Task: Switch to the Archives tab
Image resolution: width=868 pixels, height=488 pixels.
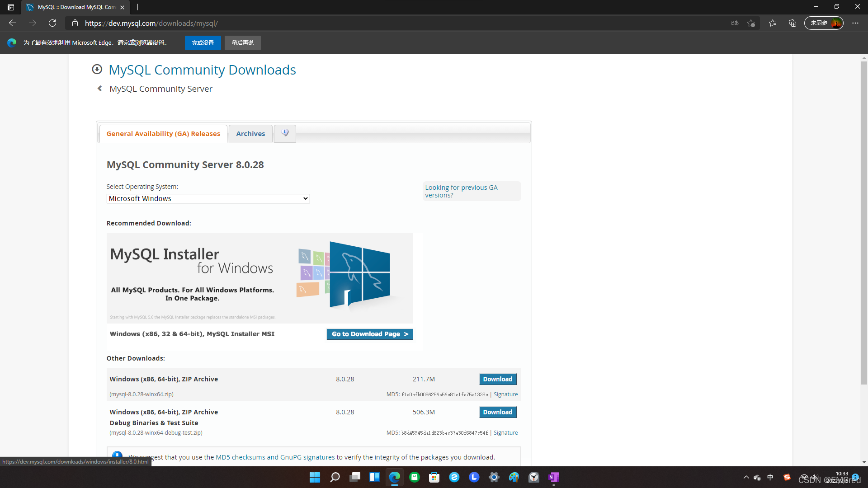Action: click(250, 134)
